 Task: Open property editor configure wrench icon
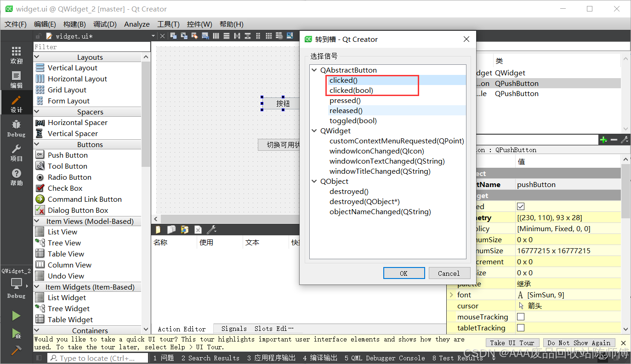pos(625,140)
